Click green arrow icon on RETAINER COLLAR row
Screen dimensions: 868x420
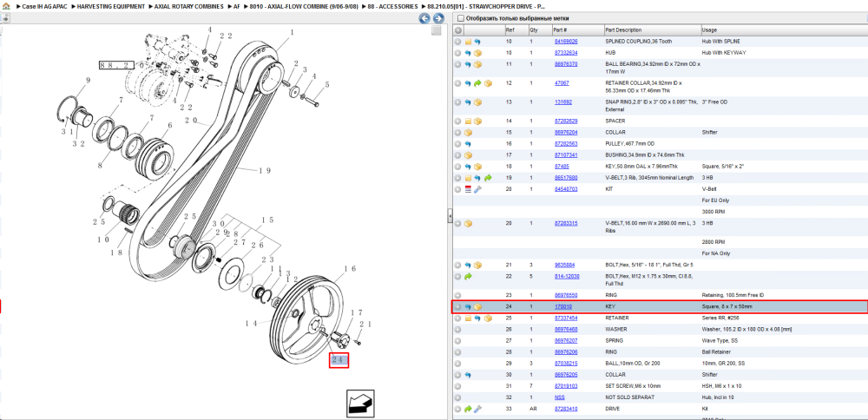coord(477,83)
